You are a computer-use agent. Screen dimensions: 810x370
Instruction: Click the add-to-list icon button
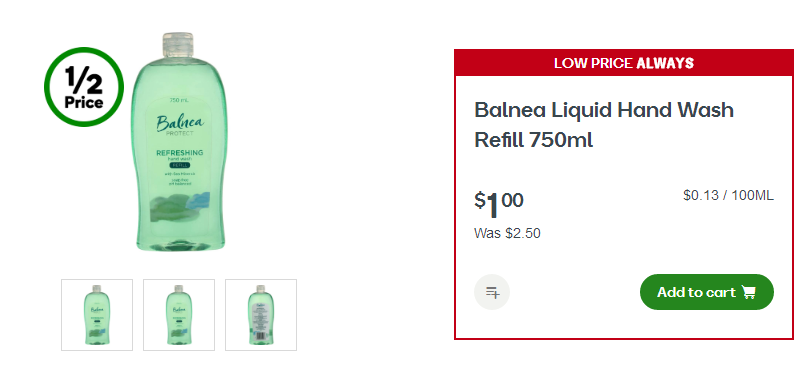tap(492, 292)
